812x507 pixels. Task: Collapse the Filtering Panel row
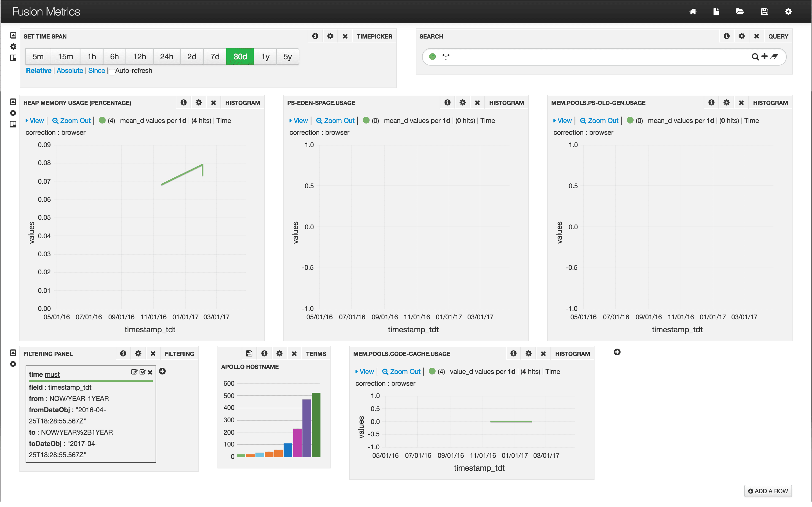tap(13, 353)
